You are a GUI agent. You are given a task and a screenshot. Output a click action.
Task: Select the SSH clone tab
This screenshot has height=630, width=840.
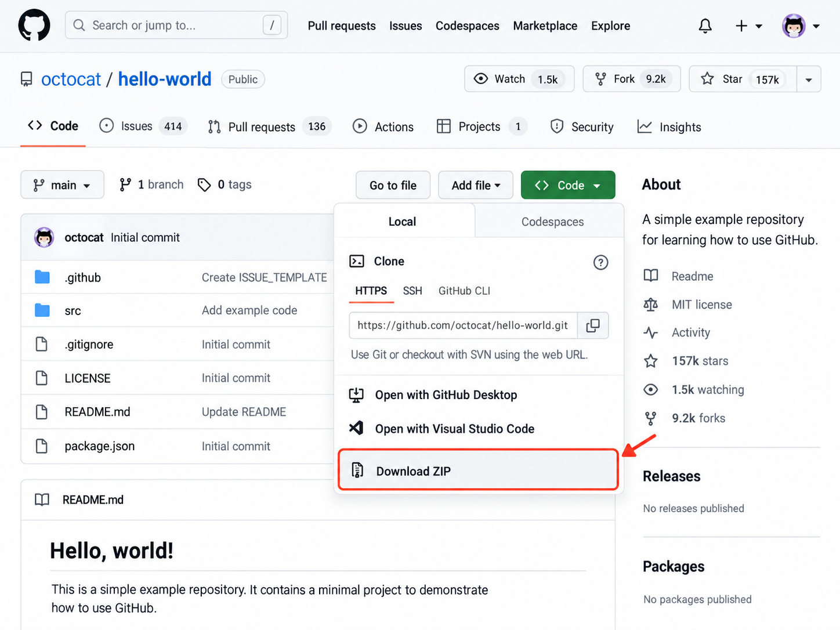tap(412, 291)
